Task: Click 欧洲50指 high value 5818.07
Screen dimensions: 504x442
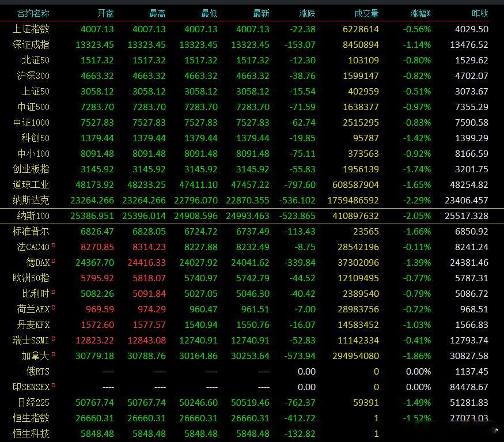Action: tap(149, 278)
